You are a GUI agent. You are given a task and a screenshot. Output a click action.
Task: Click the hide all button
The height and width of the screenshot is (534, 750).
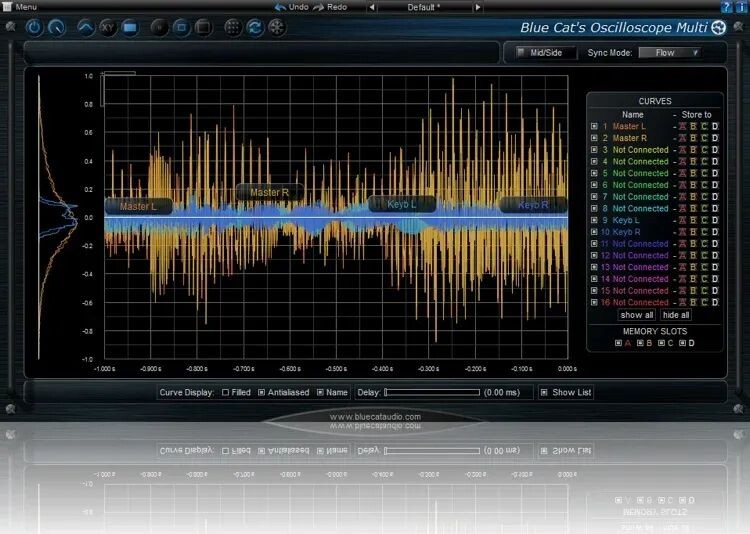676,315
